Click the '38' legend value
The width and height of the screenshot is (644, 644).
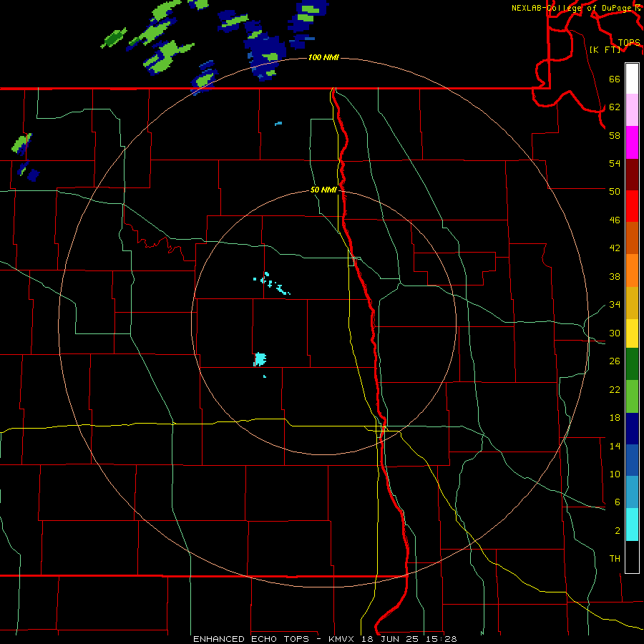coord(615,277)
